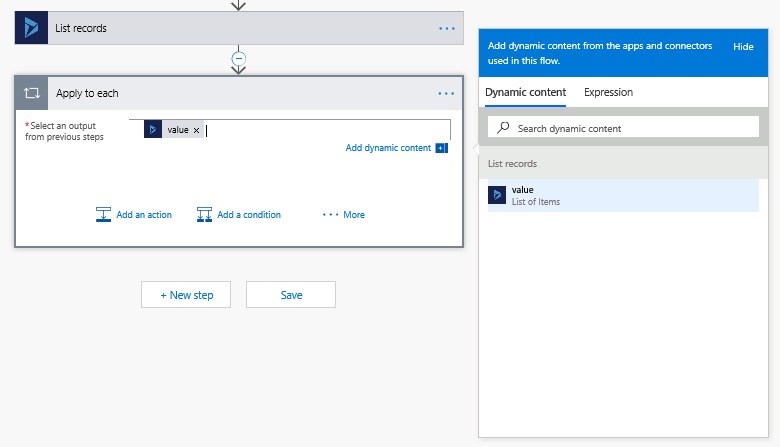The image size is (780, 447).
Task: Click the Dynamics icon on List records step
Action: coord(31,28)
